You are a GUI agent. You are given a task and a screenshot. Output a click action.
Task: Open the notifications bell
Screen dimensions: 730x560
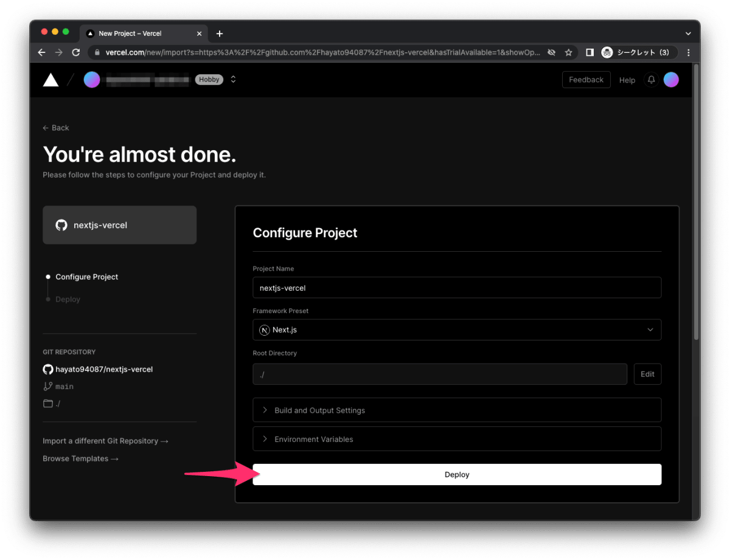click(652, 80)
